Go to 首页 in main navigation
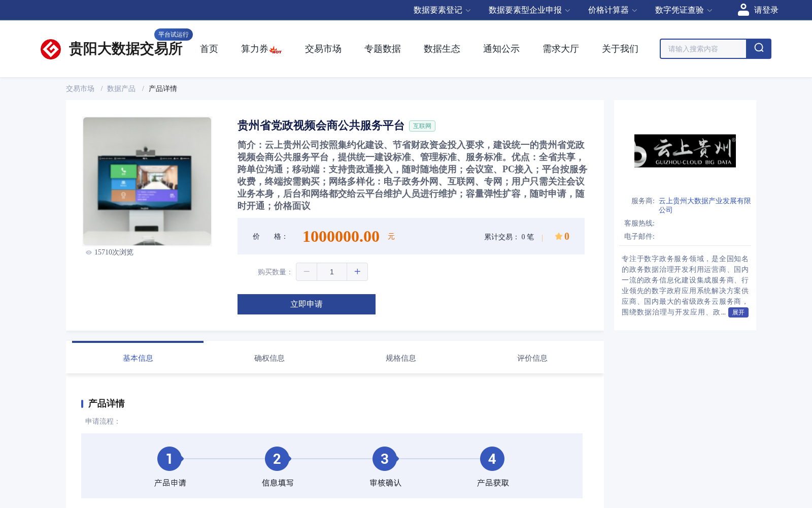 click(x=209, y=49)
